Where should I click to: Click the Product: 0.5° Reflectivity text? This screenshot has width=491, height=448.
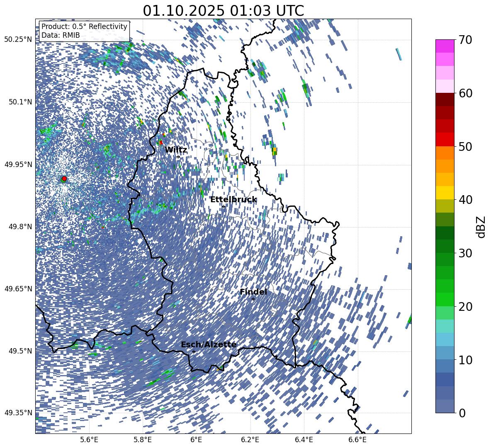click(x=84, y=26)
